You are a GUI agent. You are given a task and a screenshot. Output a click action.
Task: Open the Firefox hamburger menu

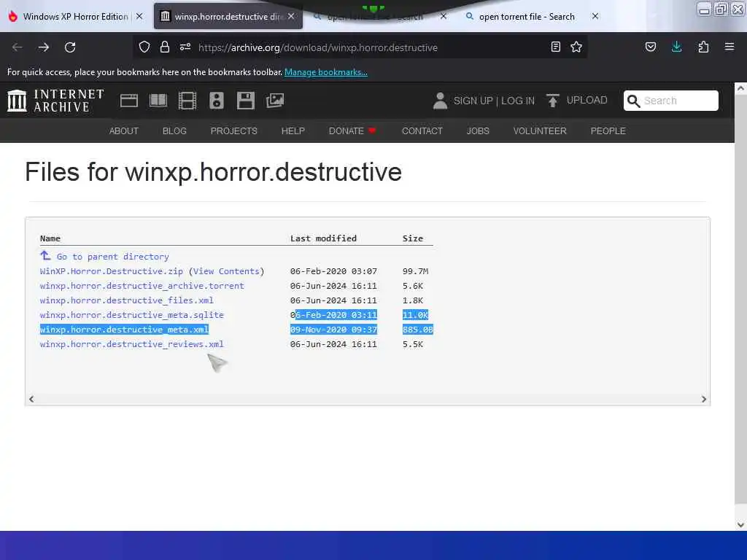tap(729, 47)
